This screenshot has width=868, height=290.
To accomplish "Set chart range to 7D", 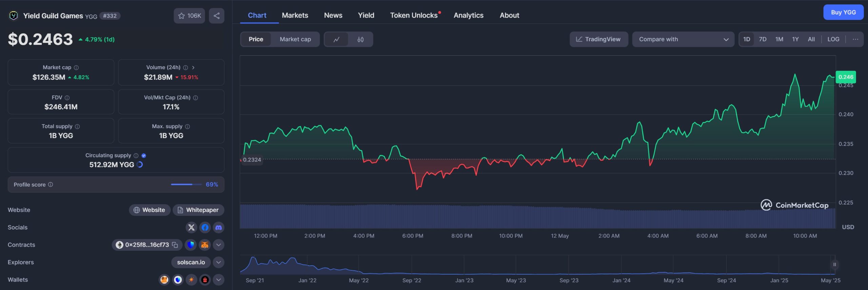I will pos(763,39).
